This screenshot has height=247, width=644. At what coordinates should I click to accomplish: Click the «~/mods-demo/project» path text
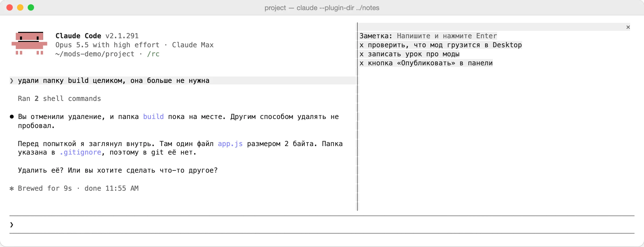coord(95,54)
